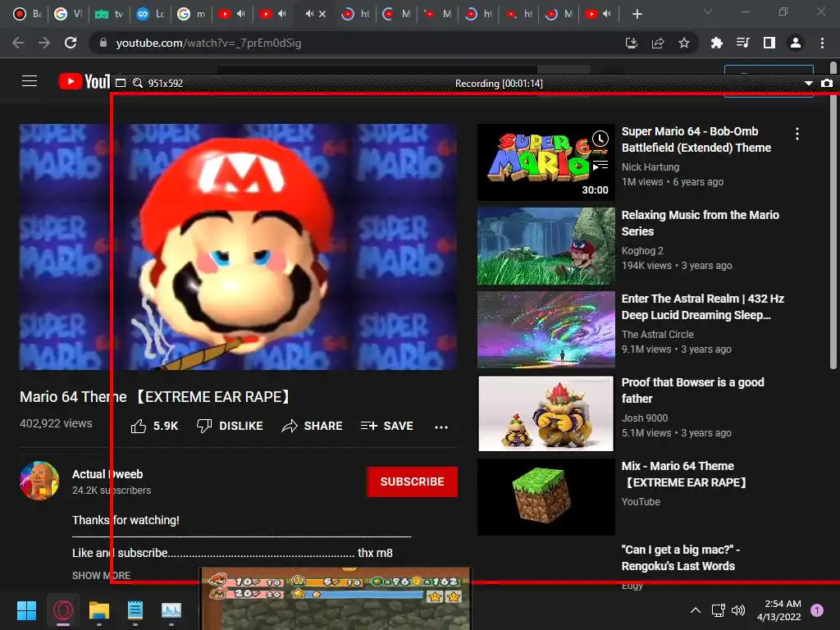Open a new browser tab

(637, 14)
